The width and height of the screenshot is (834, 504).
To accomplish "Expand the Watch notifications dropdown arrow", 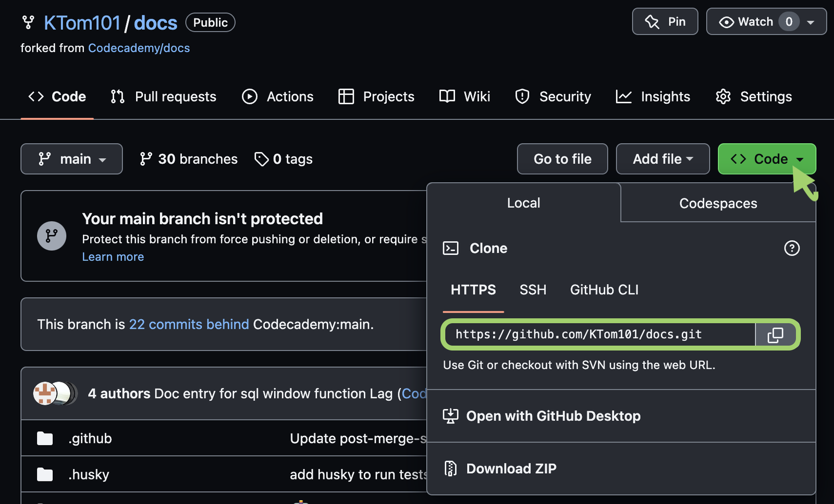I will point(808,21).
